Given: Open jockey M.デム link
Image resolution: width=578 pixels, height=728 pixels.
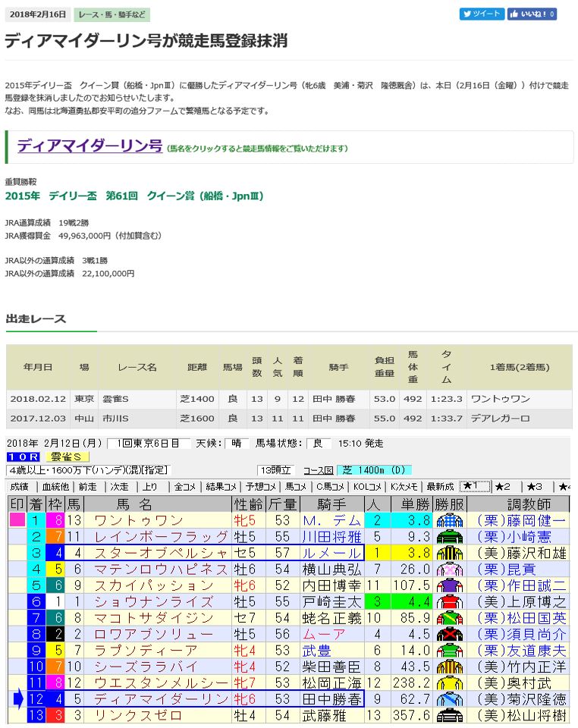Looking at the screenshot, I should (332, 520).
